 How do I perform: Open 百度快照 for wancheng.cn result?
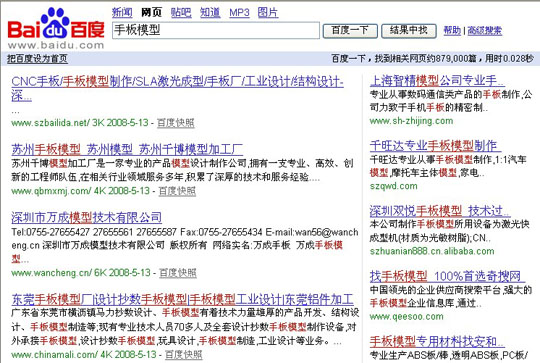[x=178, y=273]
